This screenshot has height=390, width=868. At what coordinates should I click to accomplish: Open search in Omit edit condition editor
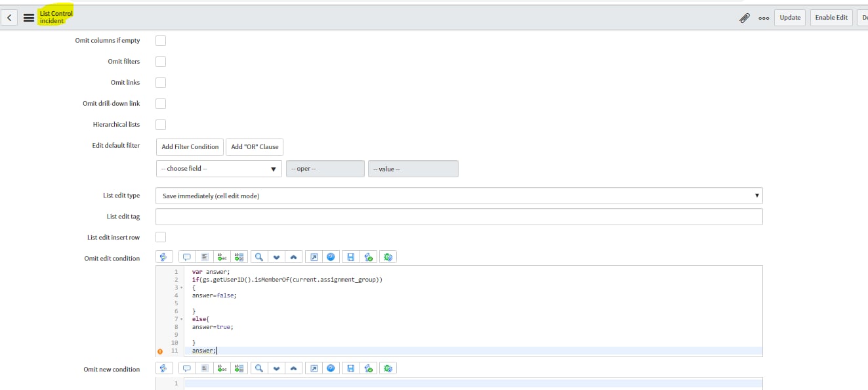click(x=259, y=257)
